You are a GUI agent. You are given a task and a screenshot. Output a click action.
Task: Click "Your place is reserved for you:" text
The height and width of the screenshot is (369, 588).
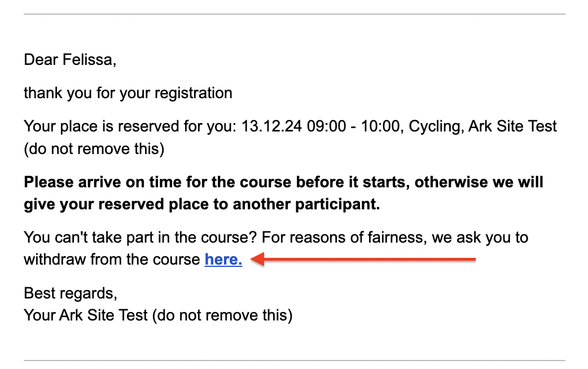coord(130,127)
